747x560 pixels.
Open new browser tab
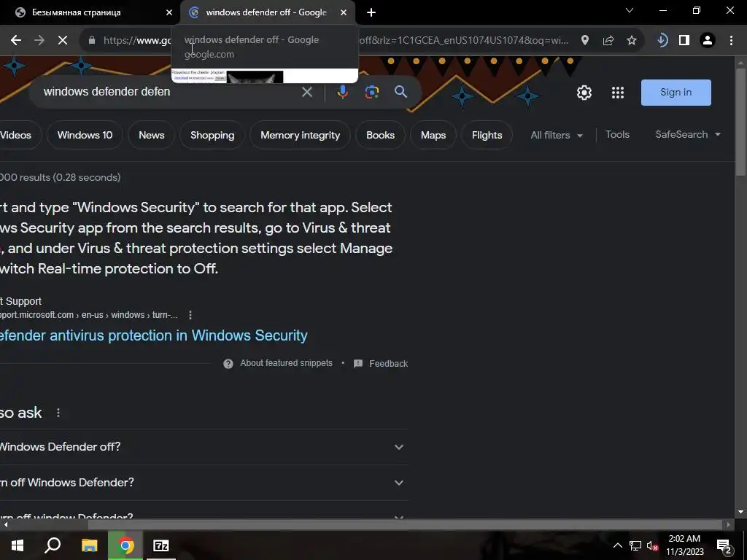tap(371, 12)
